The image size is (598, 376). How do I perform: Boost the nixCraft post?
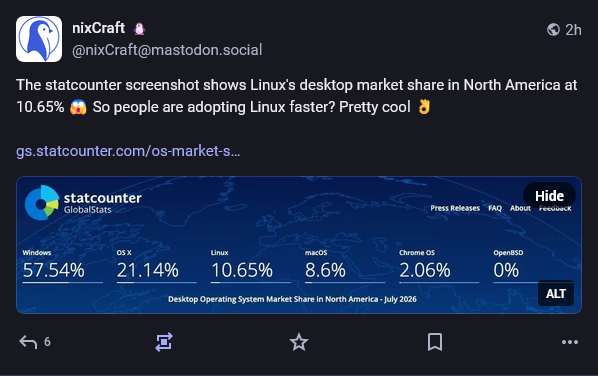point(164,342)
